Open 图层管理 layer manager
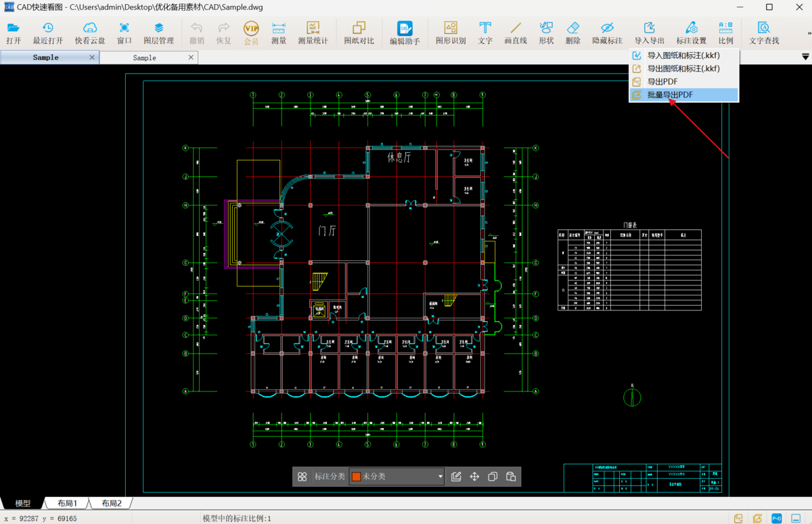 pyautogui.click(x=158, y=32)
